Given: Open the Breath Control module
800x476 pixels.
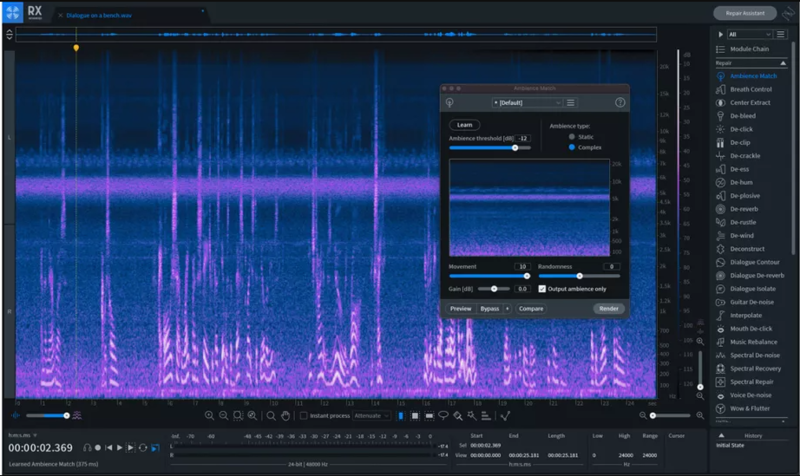Looking at the screenshot, I should point(750,89).
